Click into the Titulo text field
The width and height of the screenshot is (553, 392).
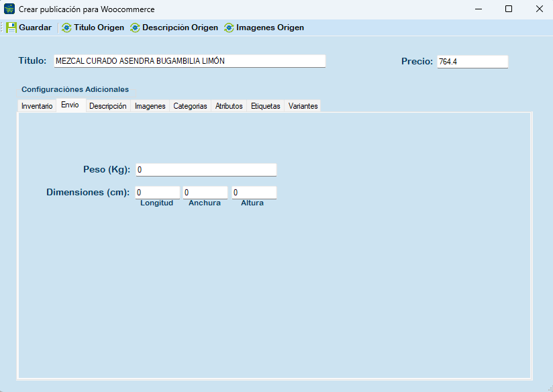click(x=189, y=61)
